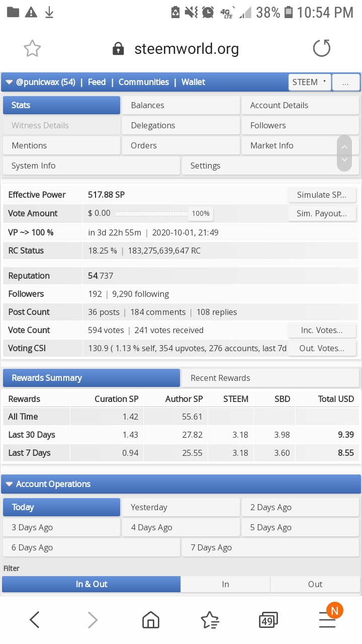Click the 517.88 SP effective power value
The height and width of the screenshot is (644, 362).
[x=106, y=195]
